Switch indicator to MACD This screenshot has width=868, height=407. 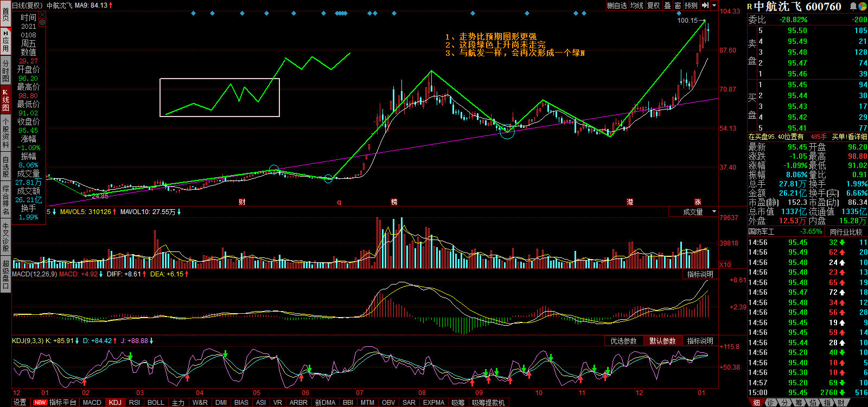(92, 402)
